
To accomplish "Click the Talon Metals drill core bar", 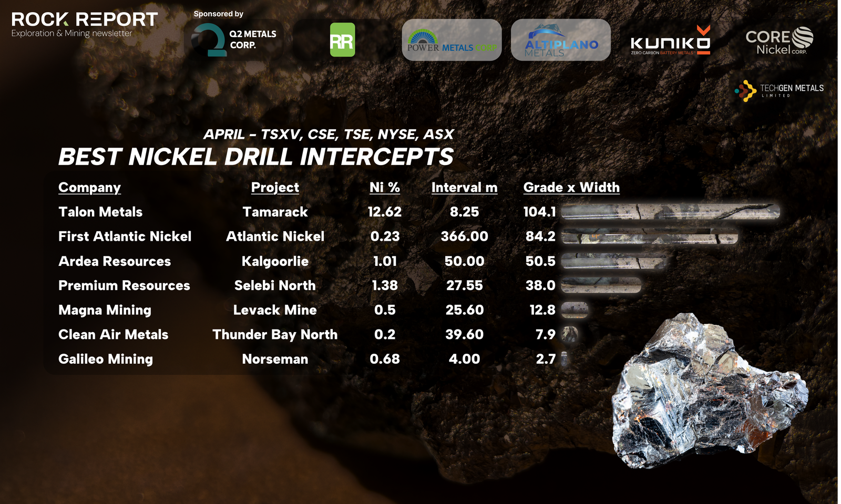I will (671, 212).
